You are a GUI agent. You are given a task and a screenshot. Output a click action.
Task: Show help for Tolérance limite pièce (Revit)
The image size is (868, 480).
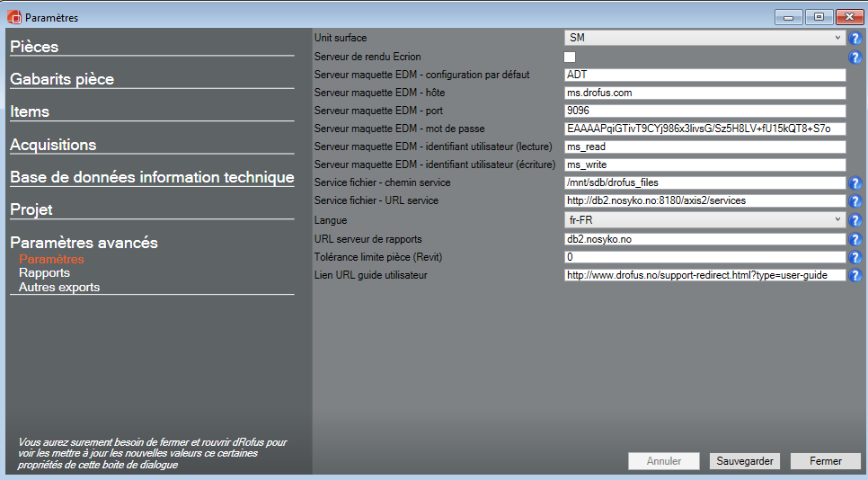(x=855, y=257)
